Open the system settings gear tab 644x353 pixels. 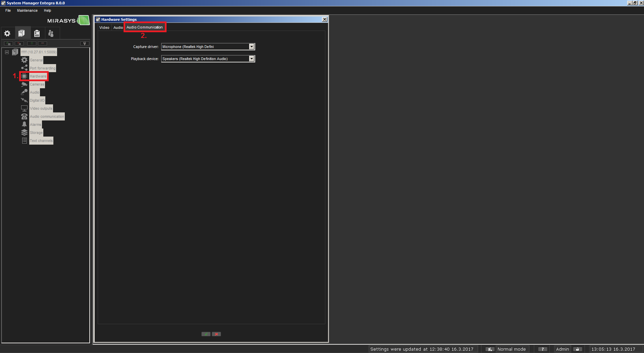click(x=7, y=33)
